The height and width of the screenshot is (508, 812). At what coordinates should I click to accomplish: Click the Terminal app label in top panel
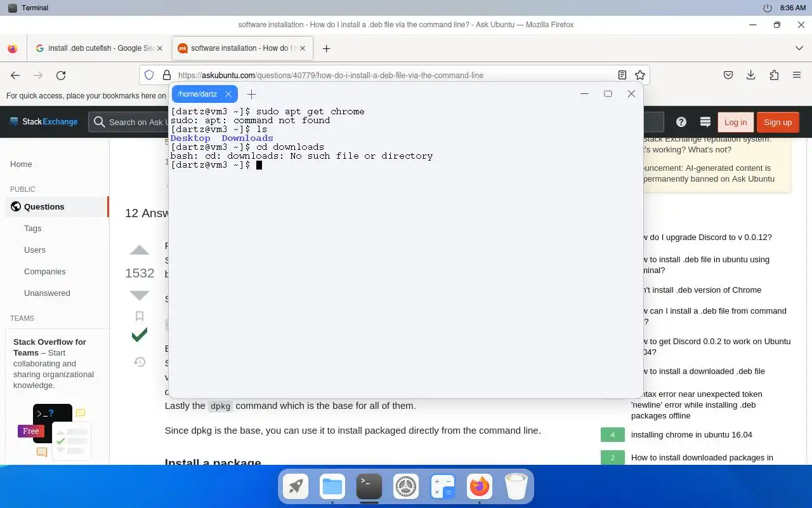(x=35, y=8)
